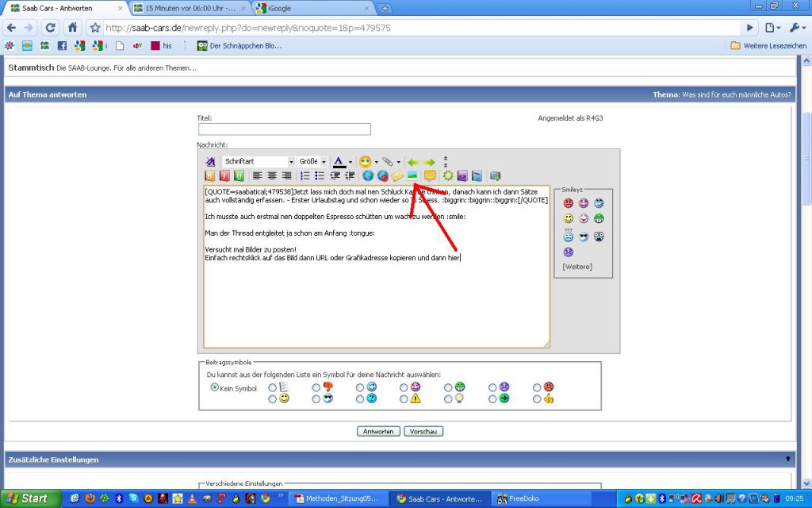Open the text color dropdown arrow
Viewport: 812px width, 508px height.
(x=350, y=162)
